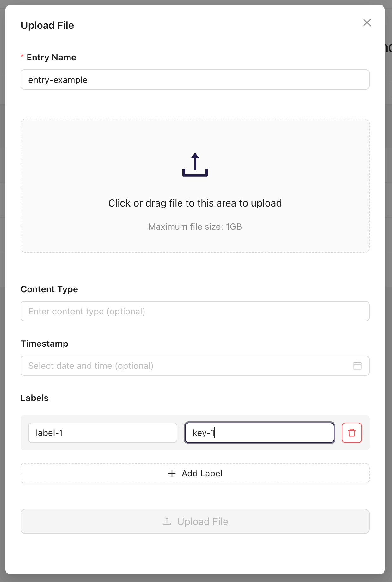The image size is (392, 582).
Task: Click the X icon to close the dialog
Action: [367, 22]
